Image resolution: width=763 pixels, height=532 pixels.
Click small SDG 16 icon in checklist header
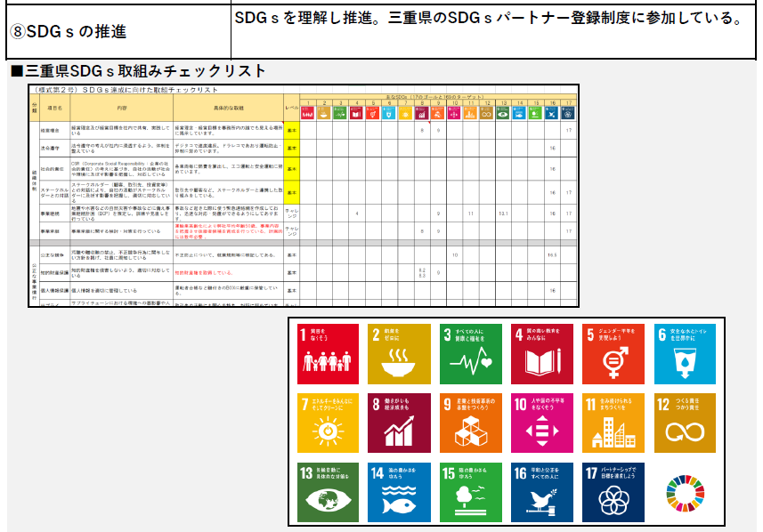(552, 113)
